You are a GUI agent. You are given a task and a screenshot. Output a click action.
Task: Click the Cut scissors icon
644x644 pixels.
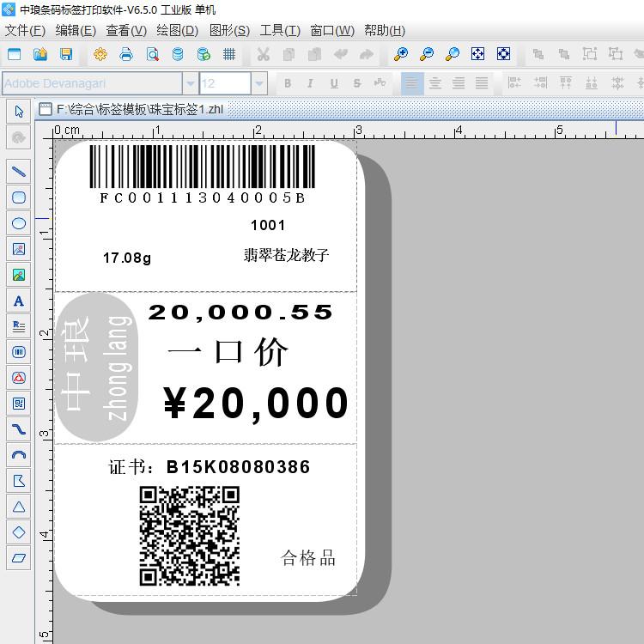tap(263, 54)
